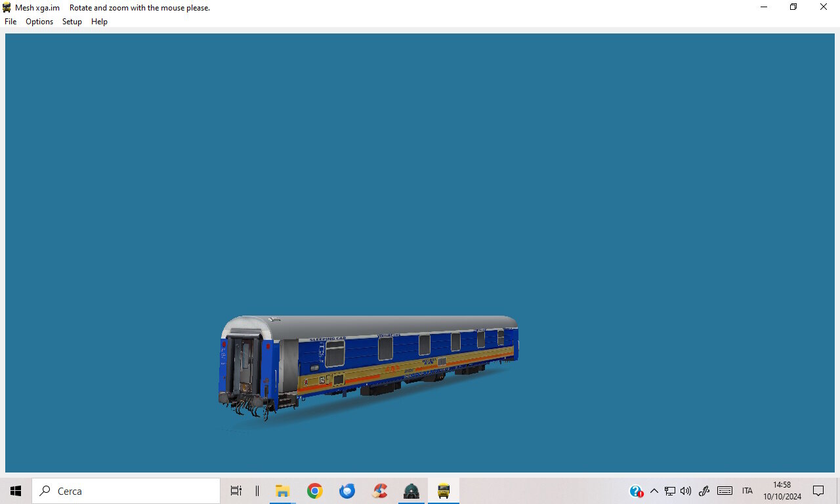Open the Setup menu
The image size is (840, 504).
click(x=72, y=22)
